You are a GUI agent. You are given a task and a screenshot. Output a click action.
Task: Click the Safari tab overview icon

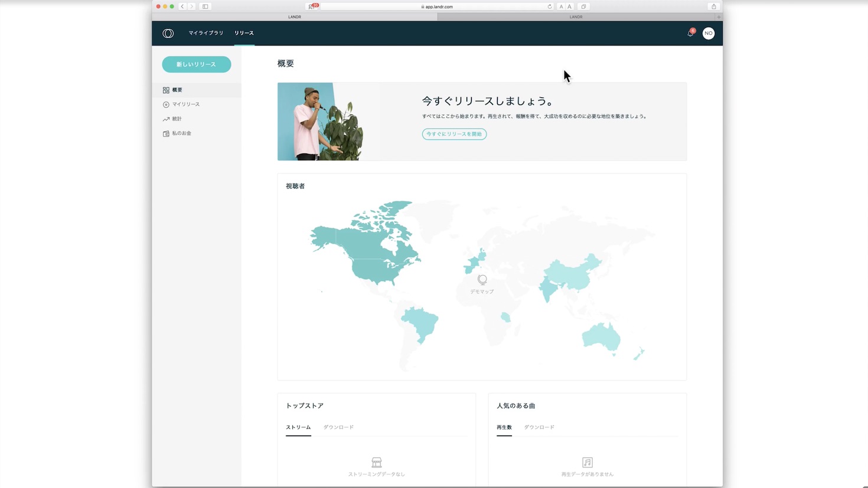[x=583, y=6]
